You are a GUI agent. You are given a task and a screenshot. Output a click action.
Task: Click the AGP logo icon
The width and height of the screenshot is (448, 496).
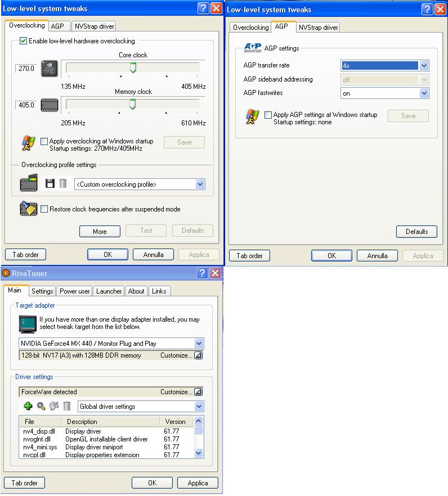pos(253,47)
